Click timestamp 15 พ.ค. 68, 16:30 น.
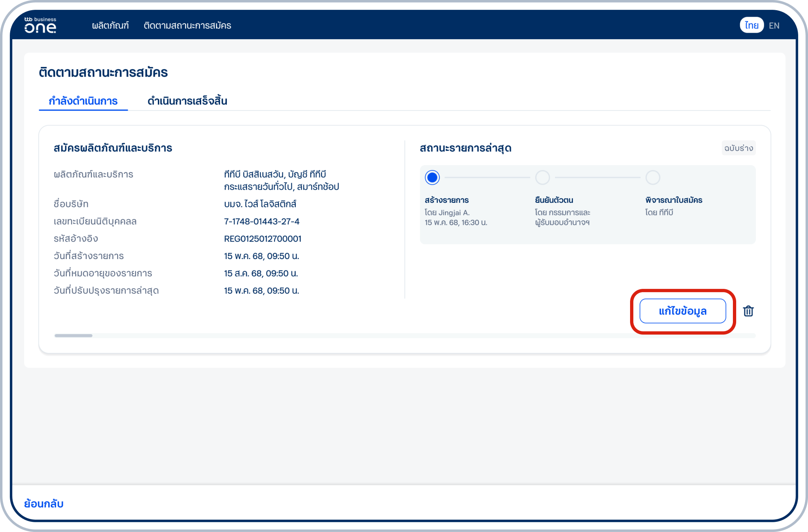 [456, 223]
